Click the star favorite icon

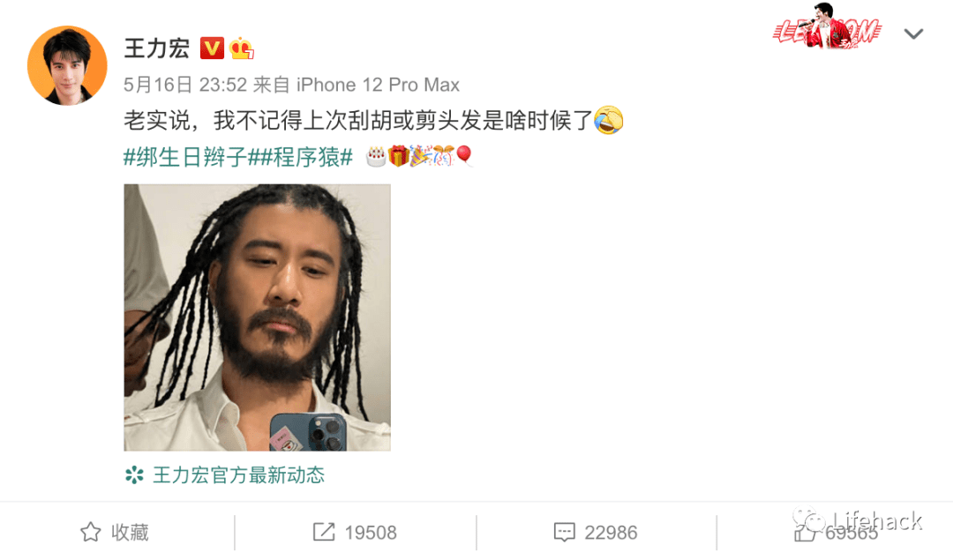coord(91,532)
